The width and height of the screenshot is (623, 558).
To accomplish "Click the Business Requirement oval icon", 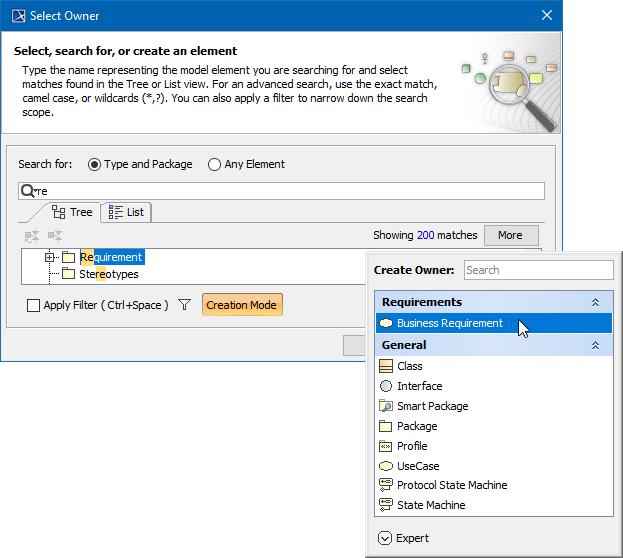I will tap(386, 323).
